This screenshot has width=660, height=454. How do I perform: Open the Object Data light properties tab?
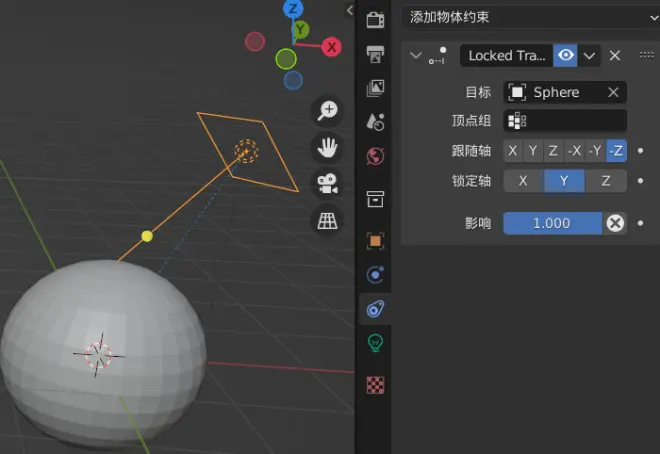(x=375, y=343)
